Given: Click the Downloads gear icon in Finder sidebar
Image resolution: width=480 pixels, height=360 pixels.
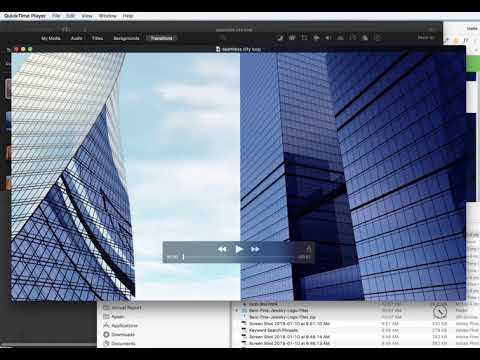Looking at the screenshot, I should click(x=106, y=334).
